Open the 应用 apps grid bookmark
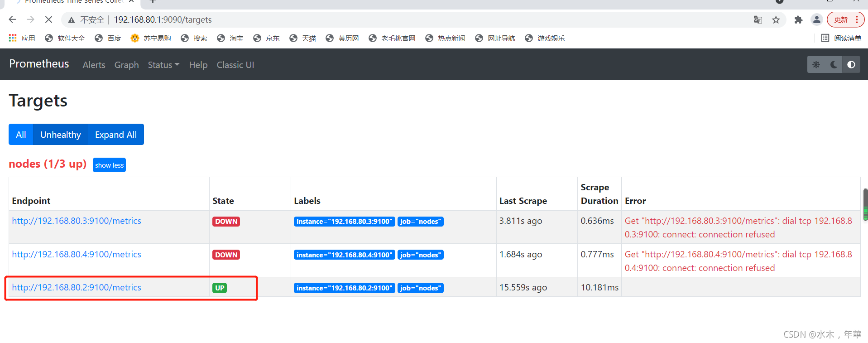The image size is (868, 343). pyautogui.click(x=22, y=38)
